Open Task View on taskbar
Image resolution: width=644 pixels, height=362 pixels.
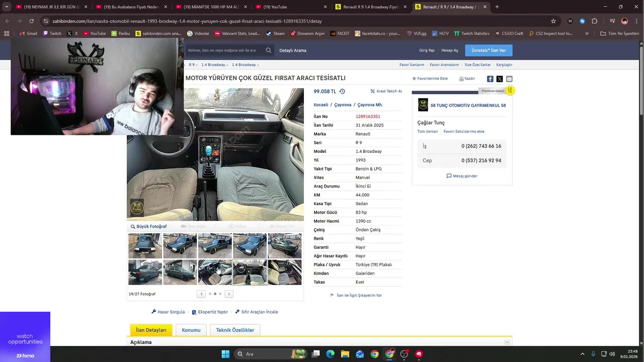click(x=315, y=354)
